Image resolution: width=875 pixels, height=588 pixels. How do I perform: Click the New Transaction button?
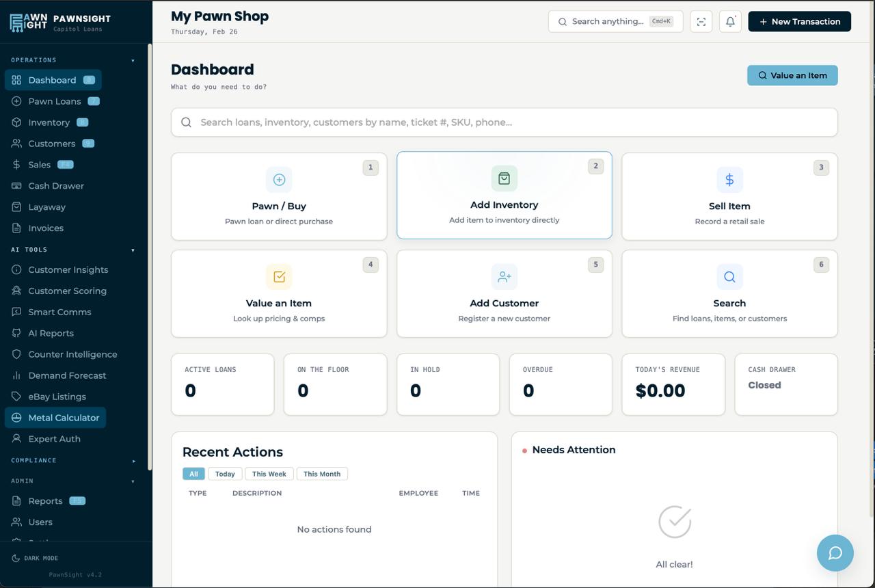[799, 21]
